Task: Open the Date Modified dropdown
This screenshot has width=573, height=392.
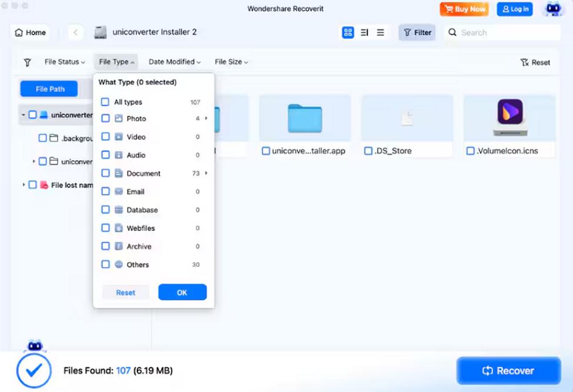Action: pyautogui.click(x=175, y=62)
